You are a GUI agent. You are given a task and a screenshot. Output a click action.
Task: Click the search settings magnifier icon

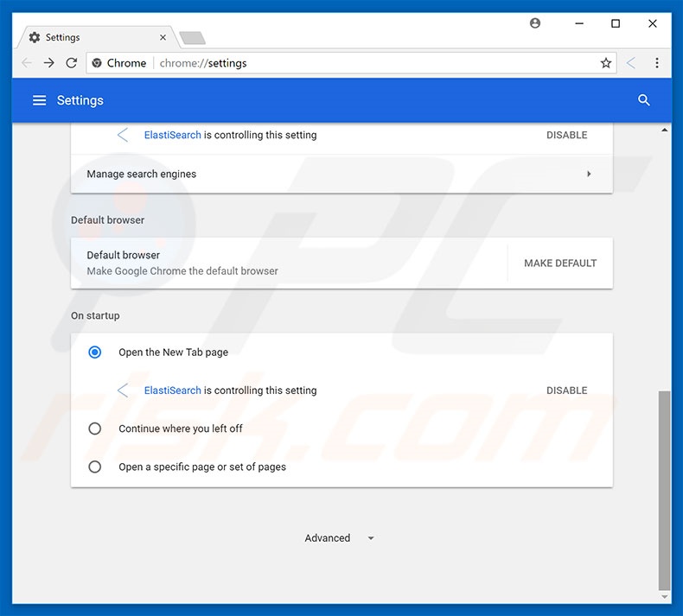click(x=643, y=100)
